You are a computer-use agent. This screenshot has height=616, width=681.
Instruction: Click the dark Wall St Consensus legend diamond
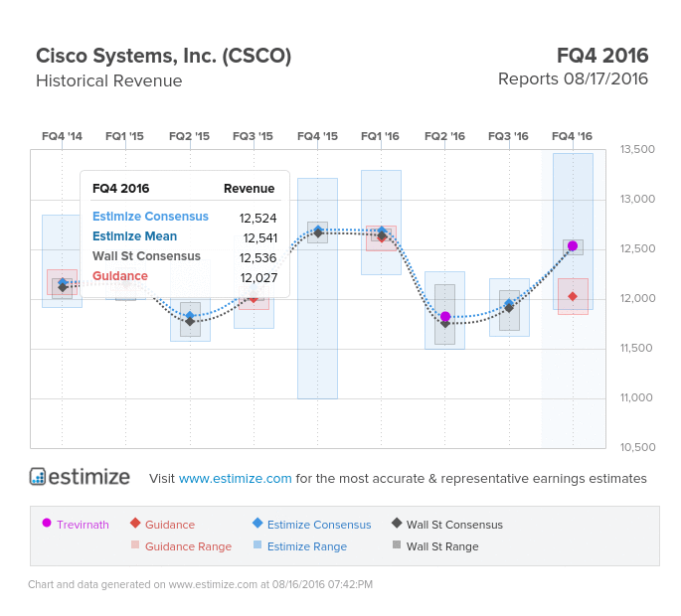coord(397,523)
